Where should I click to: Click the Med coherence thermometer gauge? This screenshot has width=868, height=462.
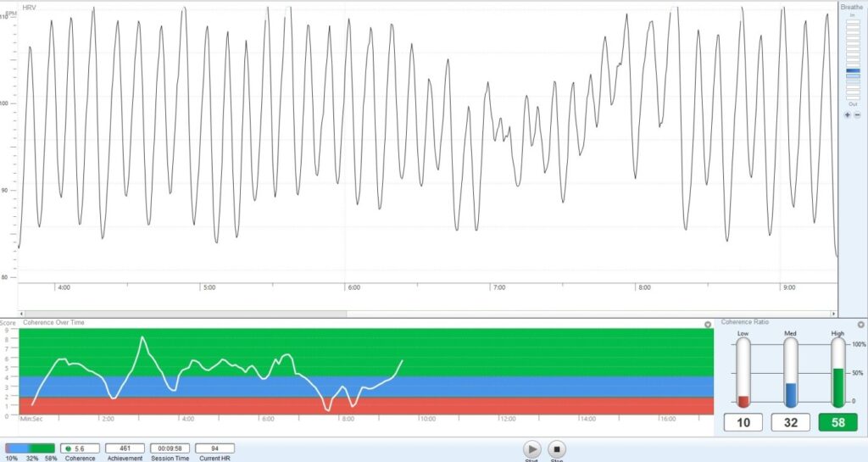click(x=791, y=373)
